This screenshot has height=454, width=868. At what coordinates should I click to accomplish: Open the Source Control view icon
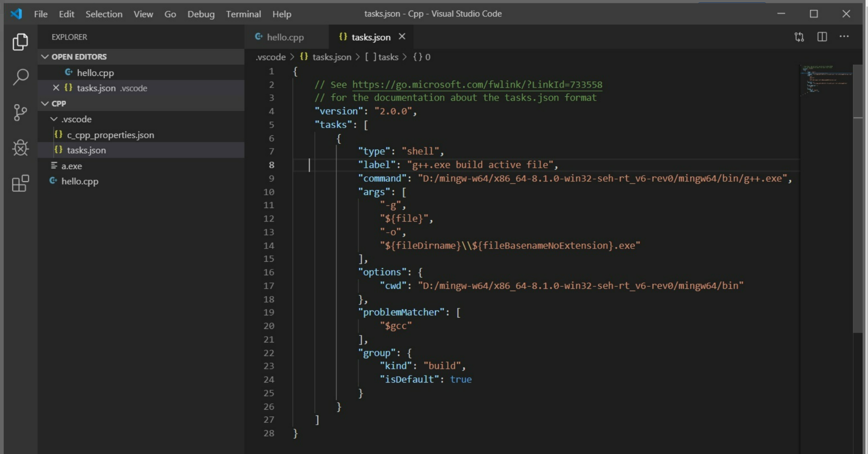[x=20, y=112]
